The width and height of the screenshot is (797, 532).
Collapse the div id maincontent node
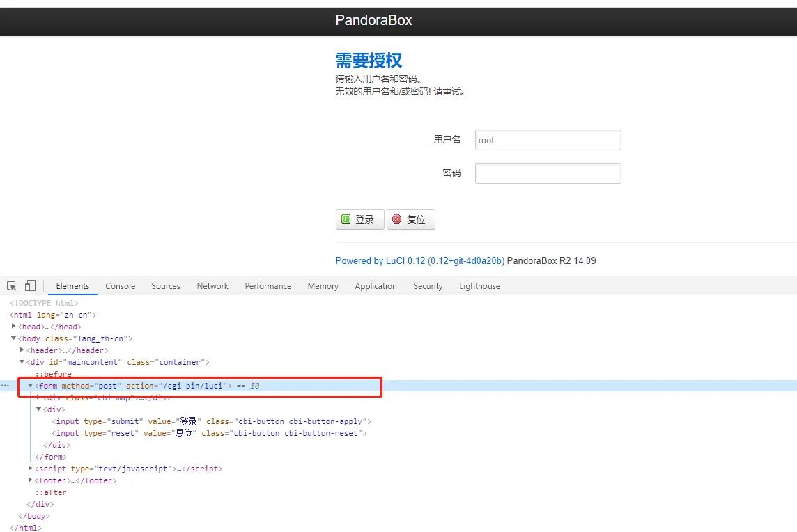(x=22, y=362)
